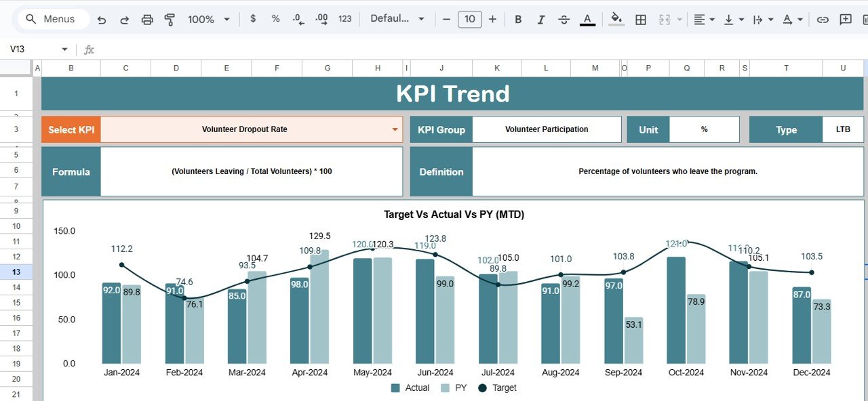Toggle bold formatting
This screenshot has height=401, width=868.
518,19
